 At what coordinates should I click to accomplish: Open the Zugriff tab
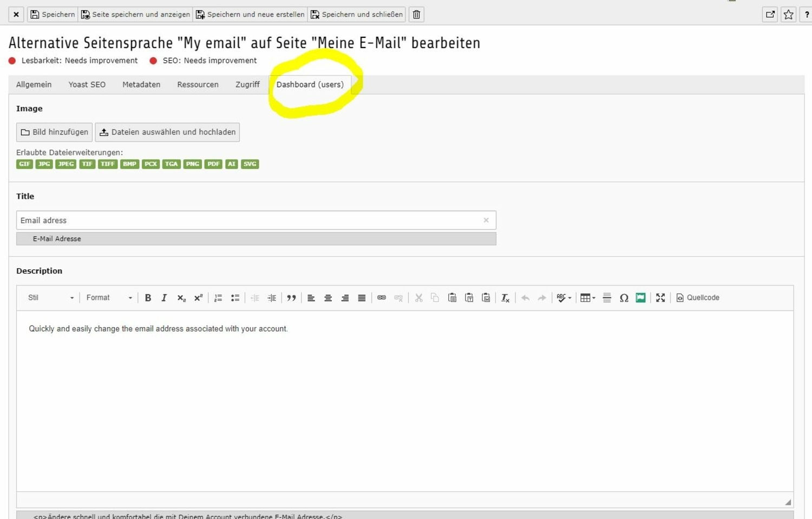[x=247, y=85]
